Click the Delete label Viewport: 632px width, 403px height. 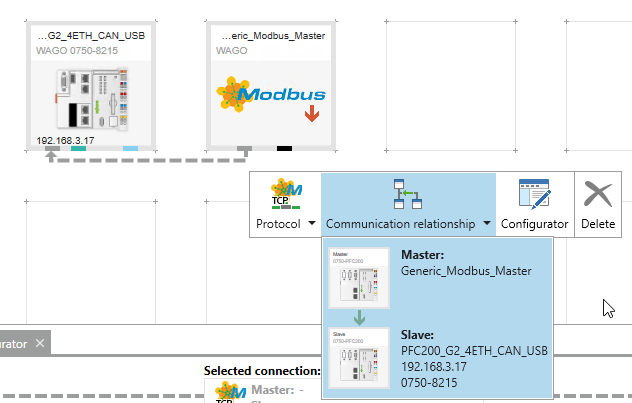pos(598,224)
